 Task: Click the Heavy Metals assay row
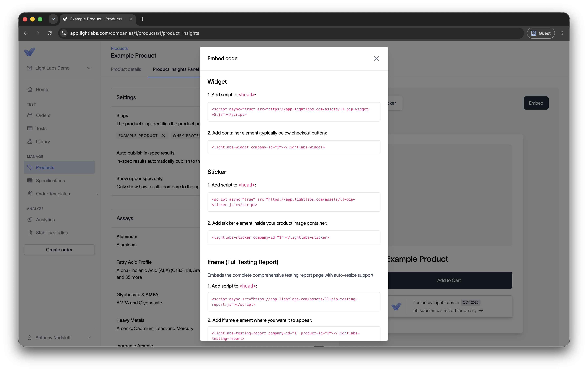click(x=158, y=324)
